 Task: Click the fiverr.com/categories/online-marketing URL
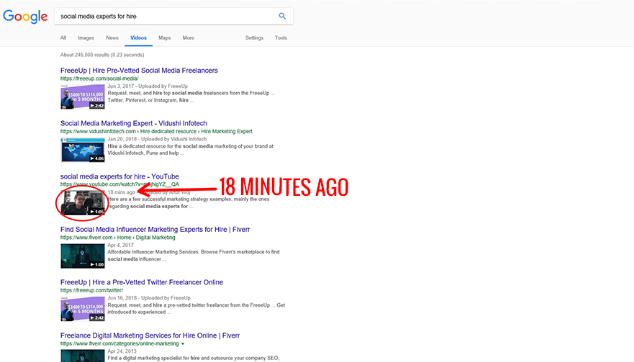pyautogui.click(x=120, y=343)
